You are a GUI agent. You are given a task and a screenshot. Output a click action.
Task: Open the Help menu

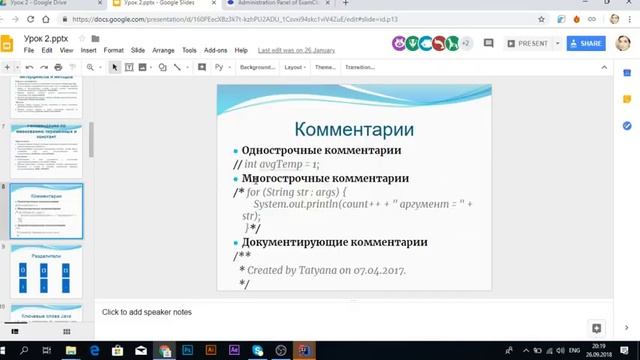(241, 50)
